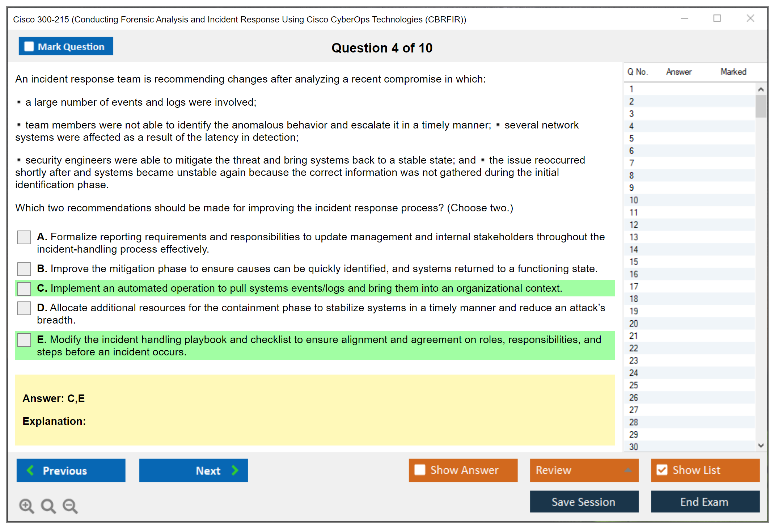Screen dimensions: 778x532
Task: Tick answer option E checkbox
Action: [x=24, y=340]
